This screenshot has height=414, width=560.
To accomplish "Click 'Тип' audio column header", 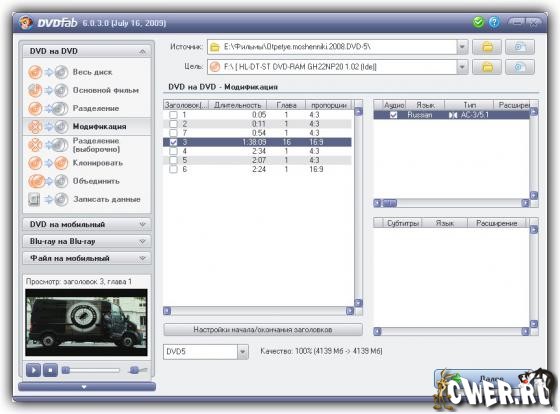I will tap(469, 105).
